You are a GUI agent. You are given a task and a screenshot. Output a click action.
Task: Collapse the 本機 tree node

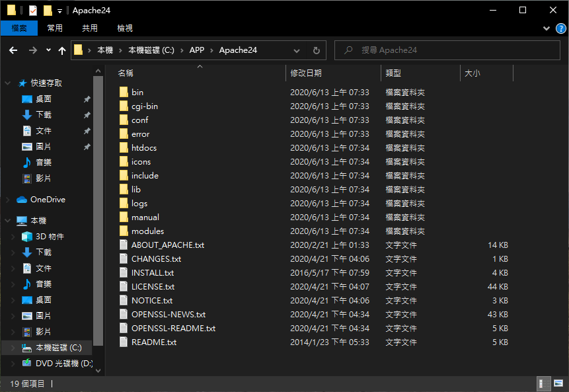click(8, 220)
